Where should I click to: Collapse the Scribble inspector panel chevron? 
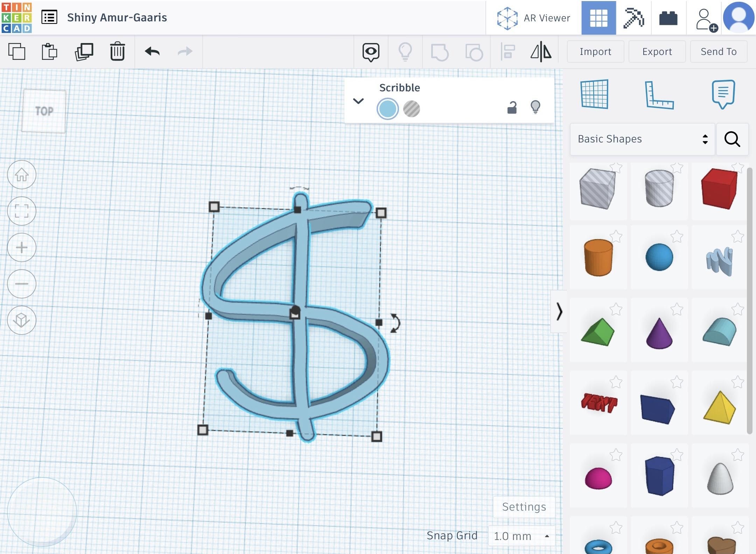(x=358, y=101)
